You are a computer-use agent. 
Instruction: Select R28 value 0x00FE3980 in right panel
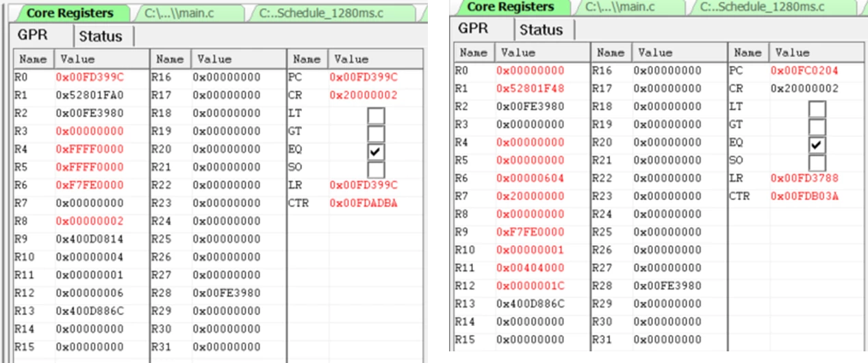point(667,286)
